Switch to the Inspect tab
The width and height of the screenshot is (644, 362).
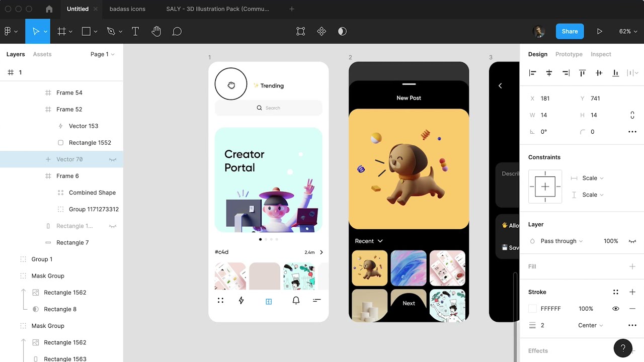[601, 54]
